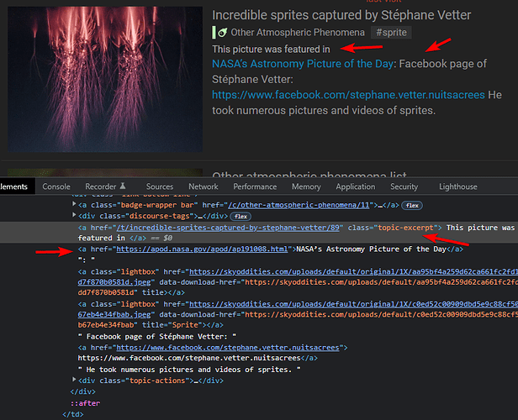
Task: Click the 'NASA's Astronomy Picture of the Day' DOM text
Action: [x=371, y=249]
